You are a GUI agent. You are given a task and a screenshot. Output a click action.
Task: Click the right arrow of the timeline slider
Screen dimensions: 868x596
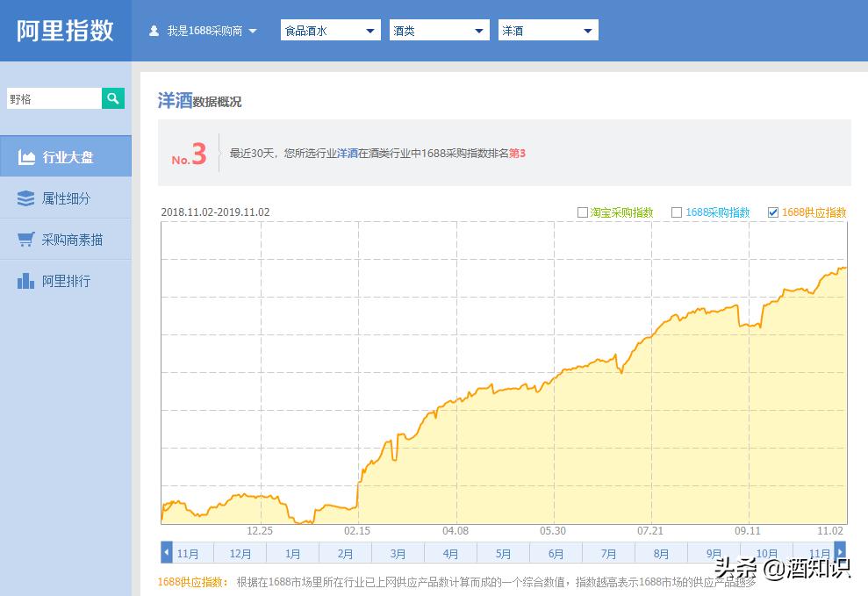click(840, 553)
